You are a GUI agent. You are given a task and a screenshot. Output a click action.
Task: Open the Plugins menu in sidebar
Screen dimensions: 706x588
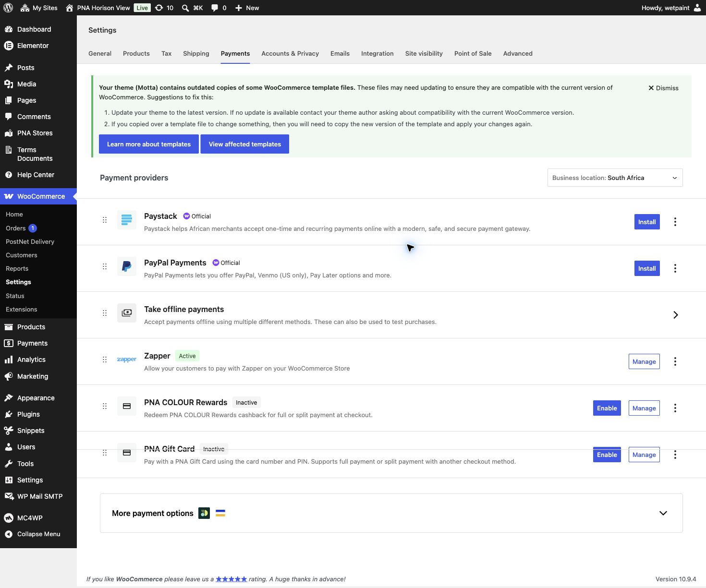click(x=38, y=414)
